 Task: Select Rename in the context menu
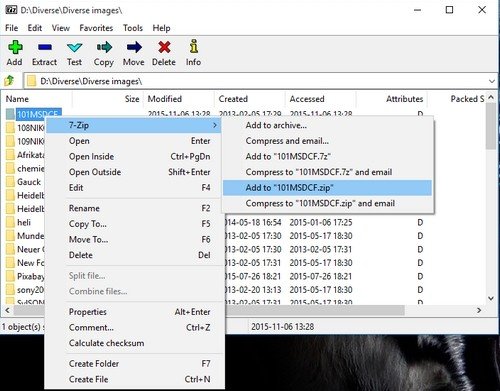point(133,208)
